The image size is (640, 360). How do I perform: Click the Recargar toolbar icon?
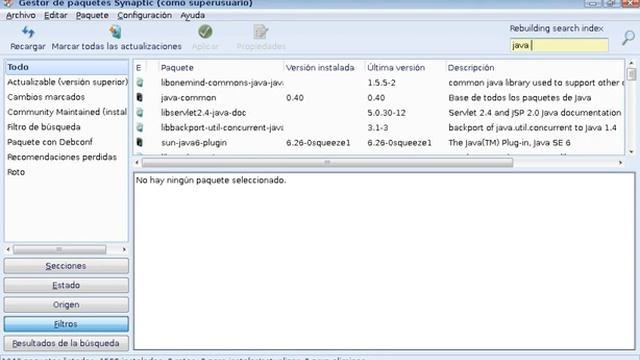click(x=28, y=32)
